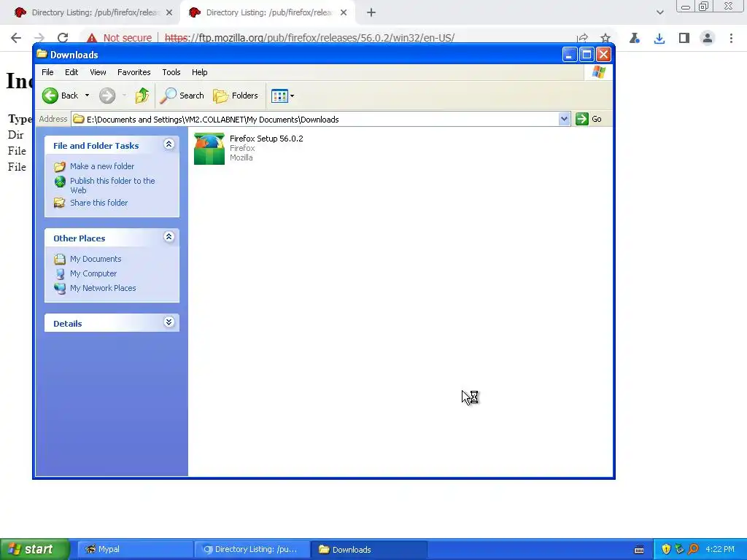Maximize the Downloads window

pos(587,55)
